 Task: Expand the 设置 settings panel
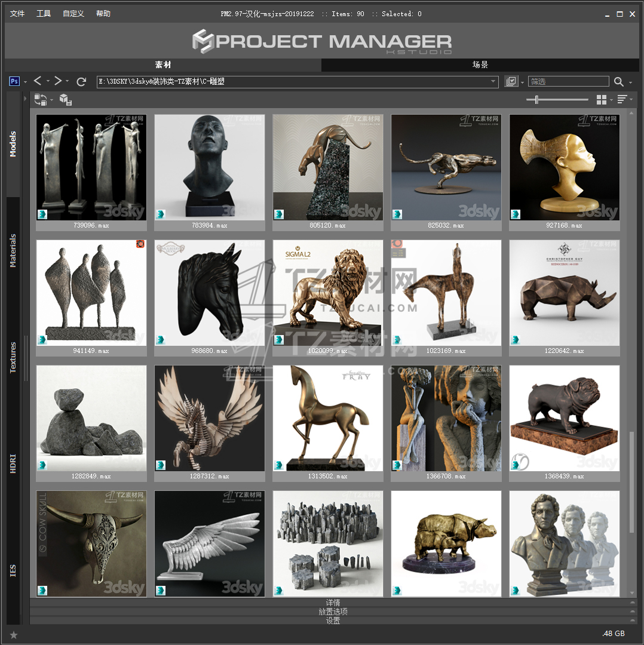tap(333, 621)
